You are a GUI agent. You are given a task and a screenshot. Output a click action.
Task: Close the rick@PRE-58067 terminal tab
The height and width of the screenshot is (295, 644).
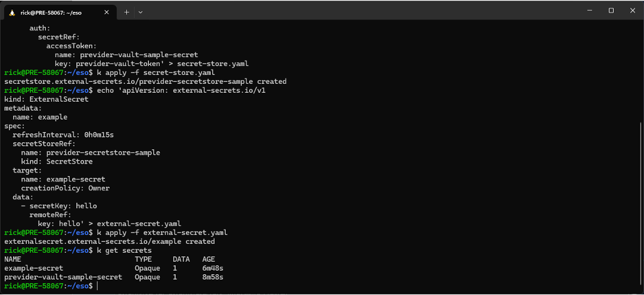pos(107,12)
